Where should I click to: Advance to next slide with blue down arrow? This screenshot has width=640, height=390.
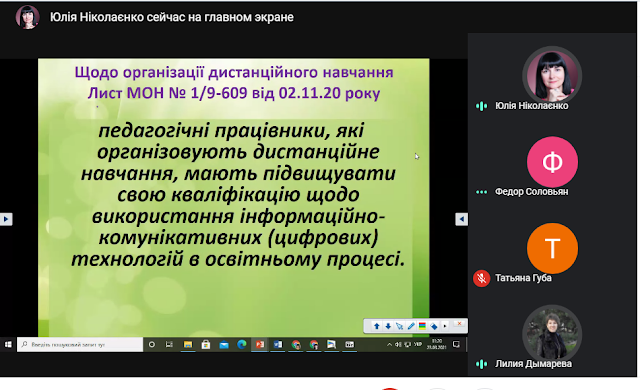(388, 326)
